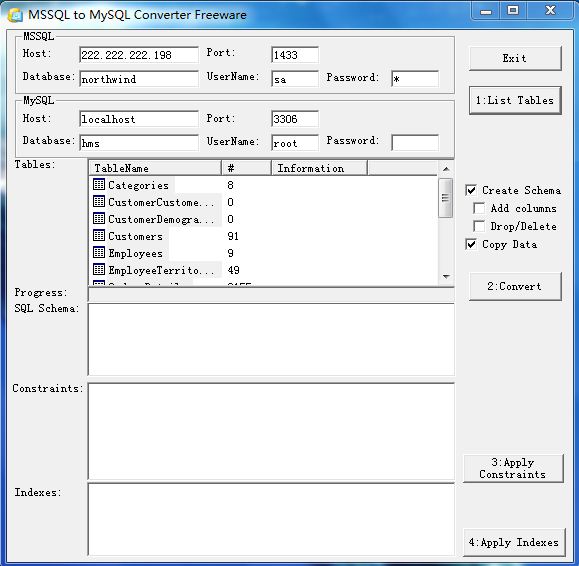Sort by the # column header
Image resolution: width=579 pixels, height=566 pixels.
(x=246, y=168)
